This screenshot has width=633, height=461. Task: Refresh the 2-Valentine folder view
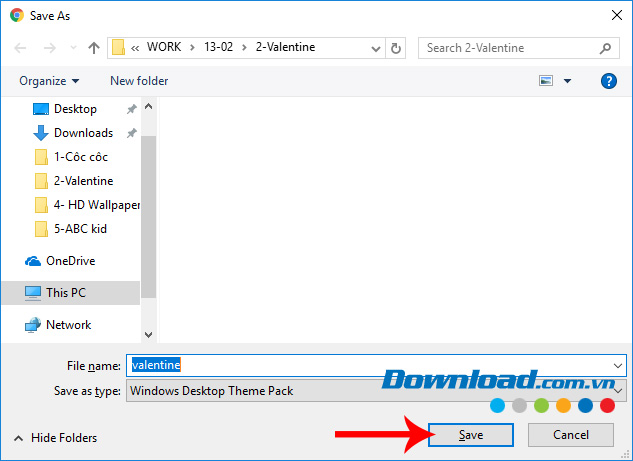click(x=397, y=48)
